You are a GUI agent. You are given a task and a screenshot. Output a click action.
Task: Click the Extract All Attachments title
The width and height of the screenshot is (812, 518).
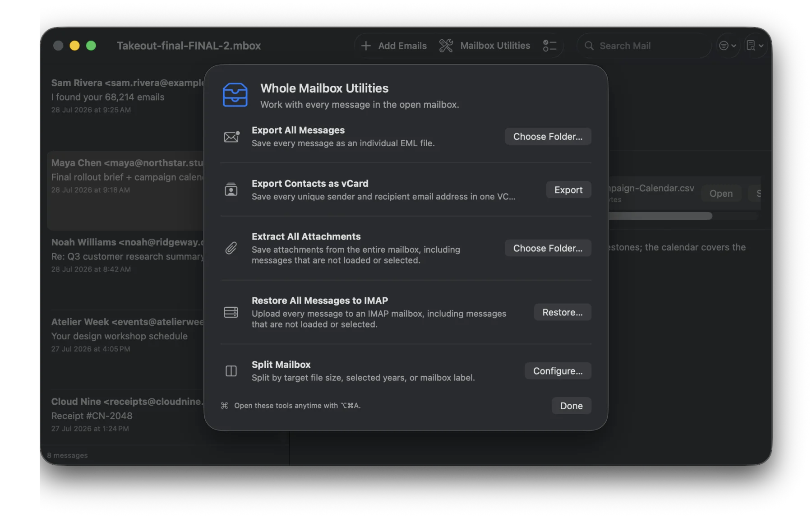click(x=306, y=236)
